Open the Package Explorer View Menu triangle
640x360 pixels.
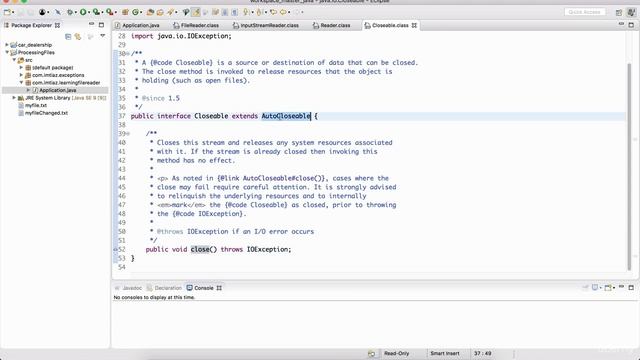pos(102,36)
